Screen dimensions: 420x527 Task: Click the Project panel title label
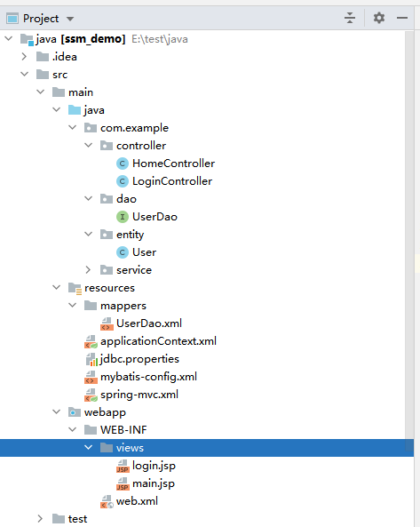(x=41, y=19)
